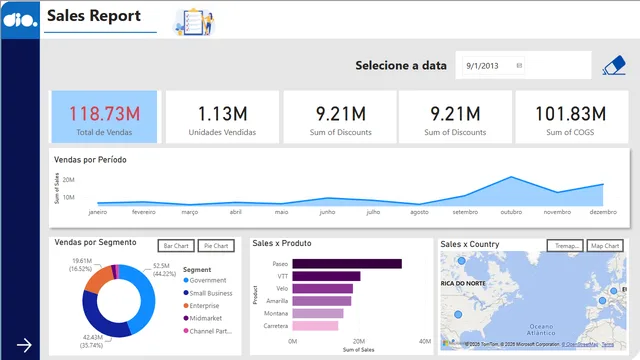Click the Carretera bar in the product chart
The width and height of the screenshot is (640, 360).
click(x=315, y=326)
